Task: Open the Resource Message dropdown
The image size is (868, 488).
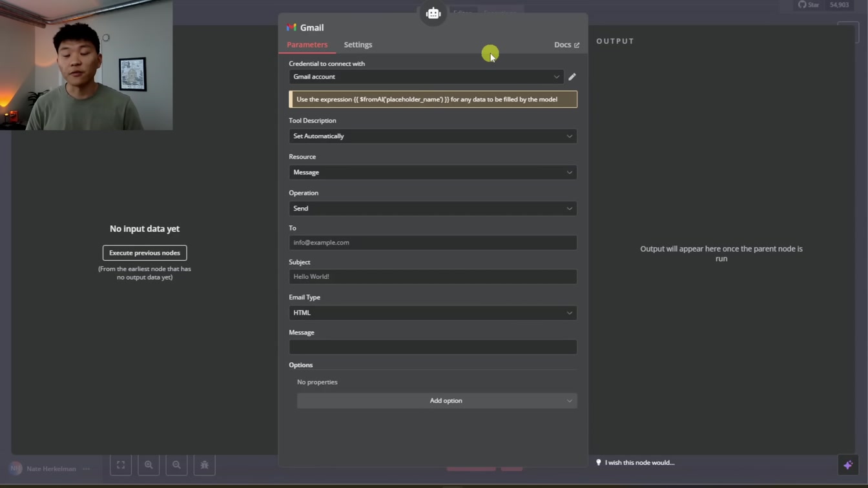Action: 433,172
